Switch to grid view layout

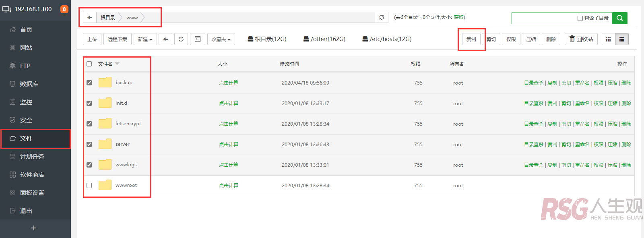tap(608, 39)
